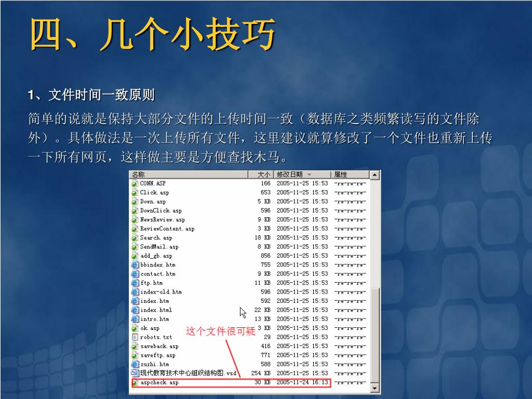The height and width of the screenshot is (399, 532).
Task: Click the 254 KB size value
Action: point(261,373)
